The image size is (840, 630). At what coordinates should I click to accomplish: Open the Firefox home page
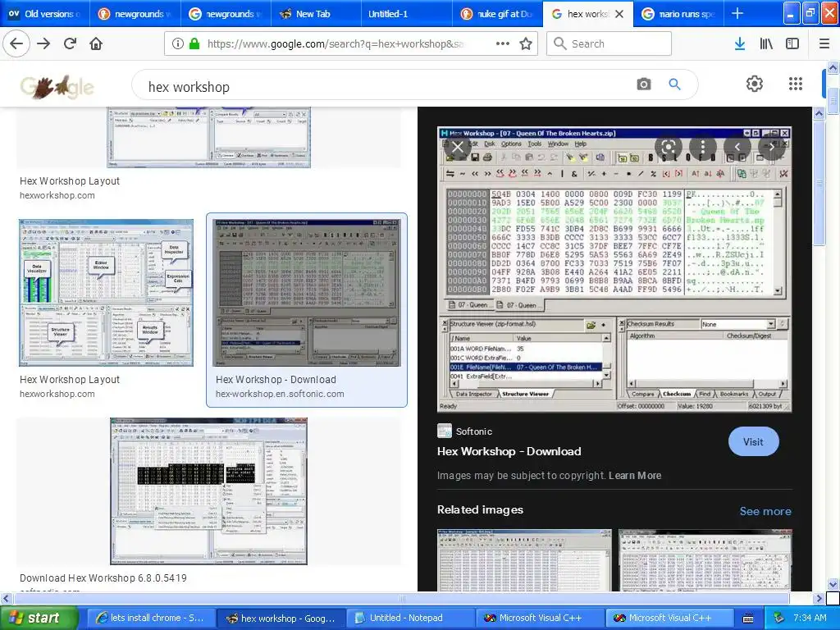(96, 43)
